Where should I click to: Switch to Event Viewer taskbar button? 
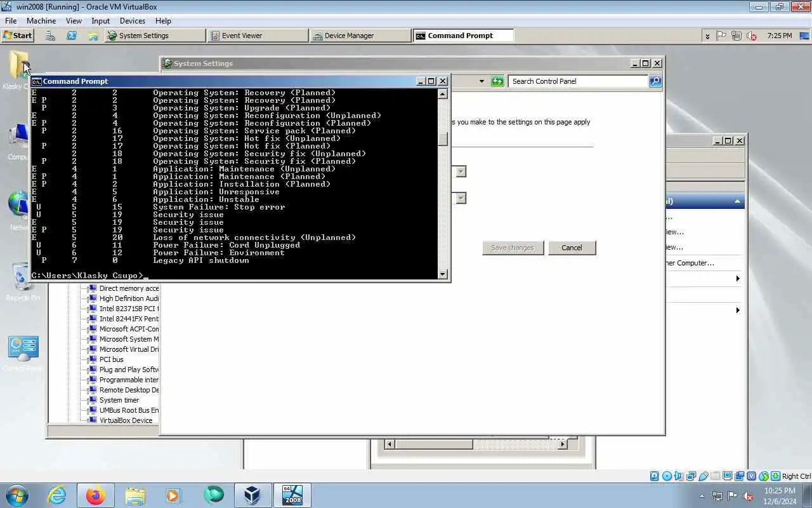click(x=258, y=36)
